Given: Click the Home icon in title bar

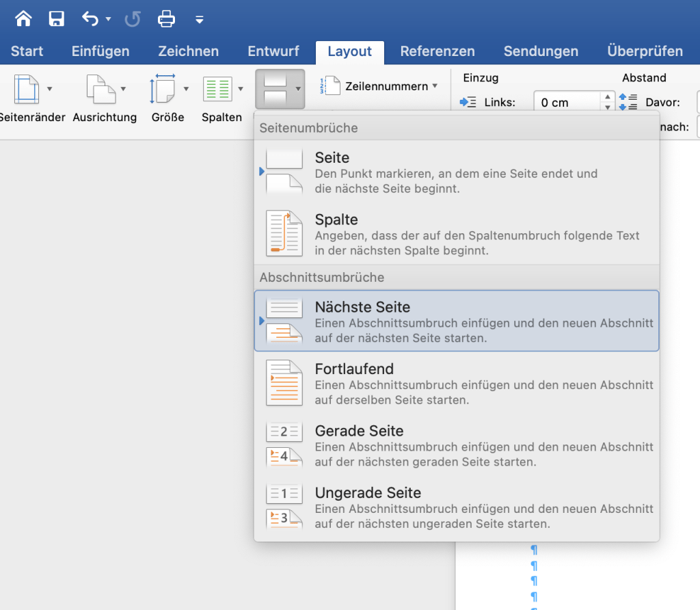Looking at the screenshot, I should pos(23,18).
